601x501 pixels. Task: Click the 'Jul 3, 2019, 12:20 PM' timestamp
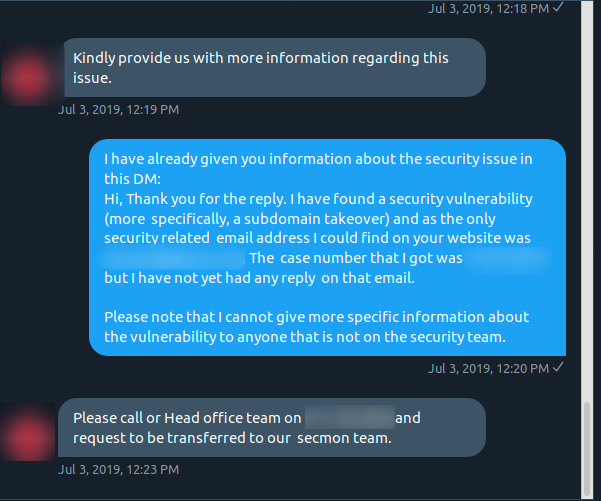tap(488, 368)
